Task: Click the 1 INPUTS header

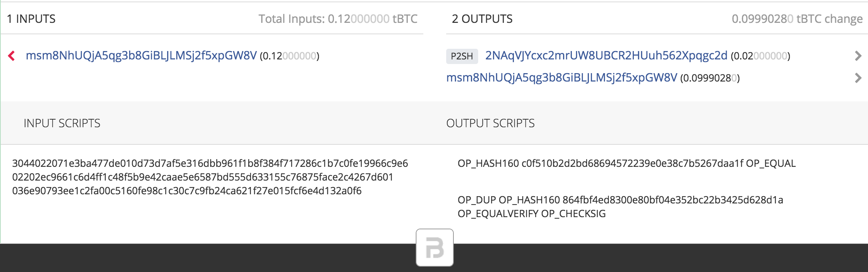Action: [31, 19]
